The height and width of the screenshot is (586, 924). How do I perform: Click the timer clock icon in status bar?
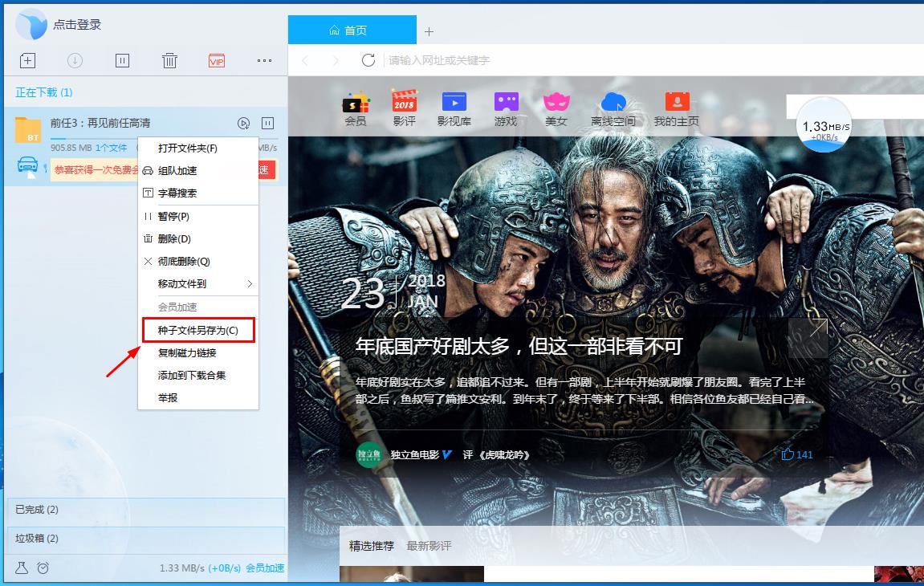(x=42, y=568)
